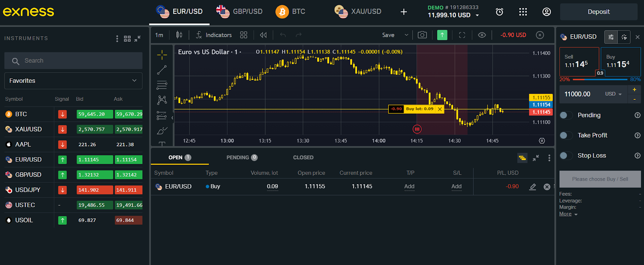The image size is (644, 265).
Task: Open the price alerts alarm clock icon
Action: [499, 12]
